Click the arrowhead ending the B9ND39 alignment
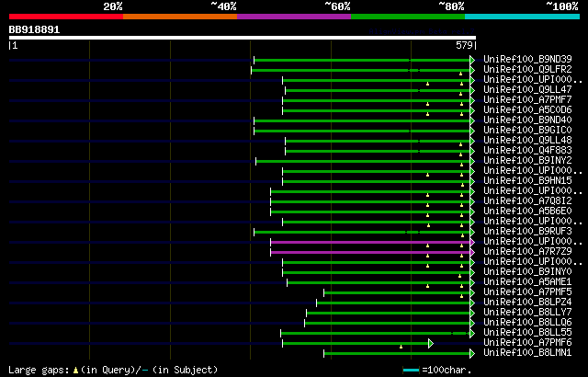 472,60
